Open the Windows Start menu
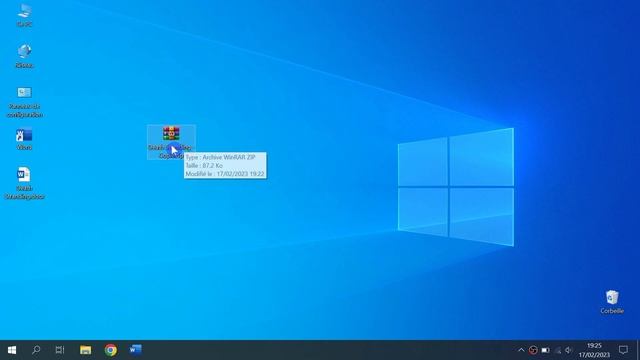Viewport: 640px width, 360px height. coord(12,350)
